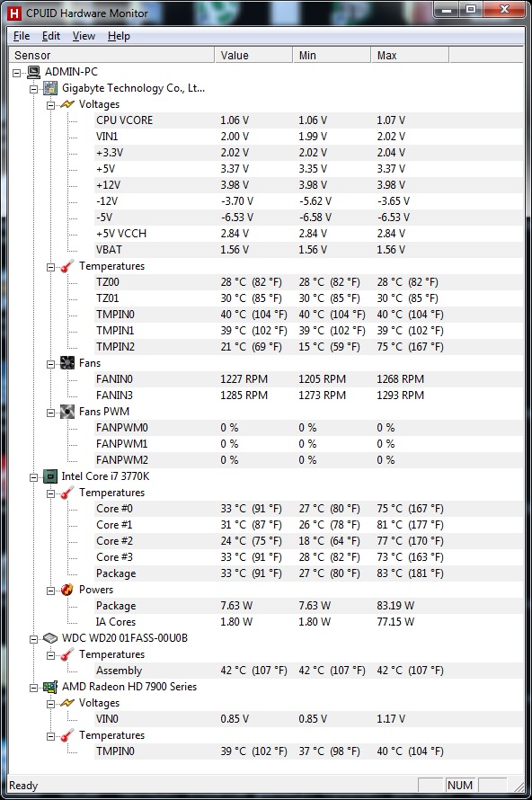The width and height of the screenshot is (532, 800).
Task: Open the File menu
Action: coord(22,36)
